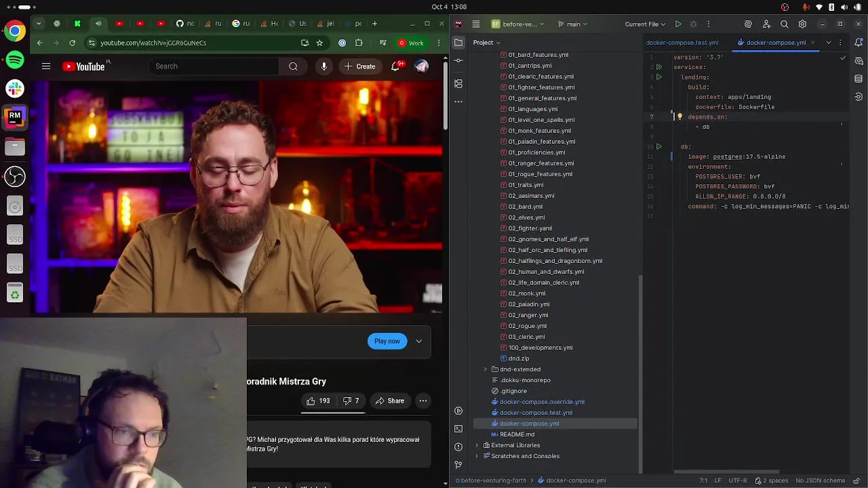Viewport: 868px width, 488px height.
Task: Open Chrome tab search dropdown arrow
Action: click(39, 24)
